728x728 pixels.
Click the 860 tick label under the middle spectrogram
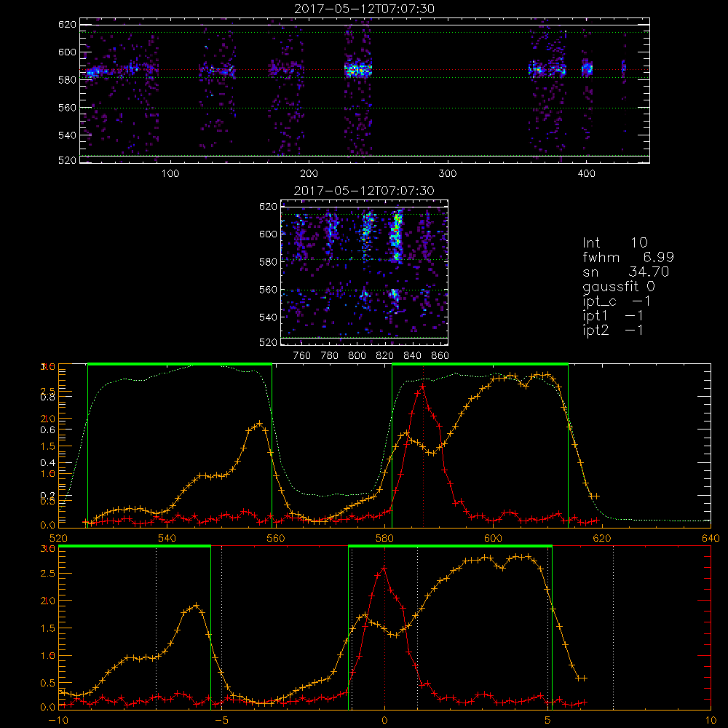coord(440,356)
